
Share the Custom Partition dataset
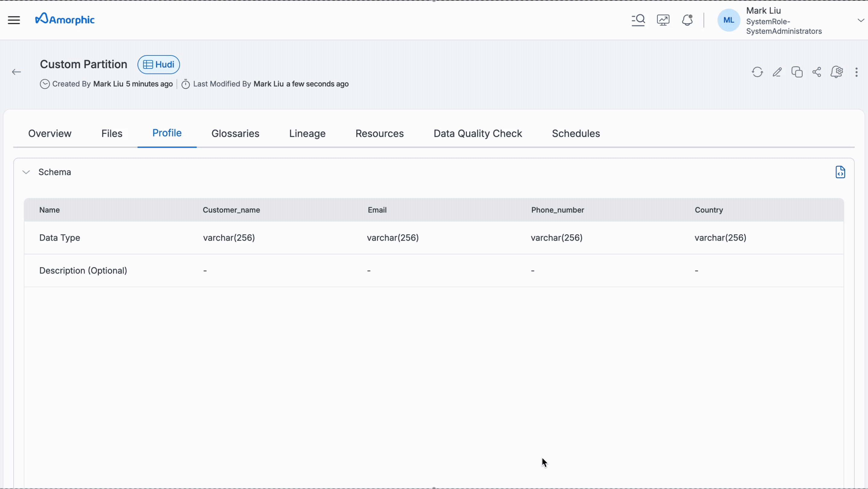(816, 72)
